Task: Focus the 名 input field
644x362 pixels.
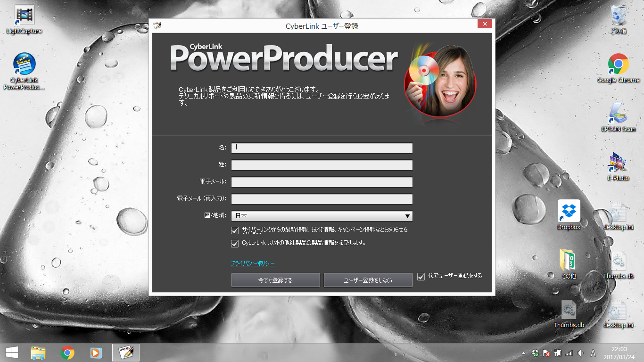Action: pos(322,148)
